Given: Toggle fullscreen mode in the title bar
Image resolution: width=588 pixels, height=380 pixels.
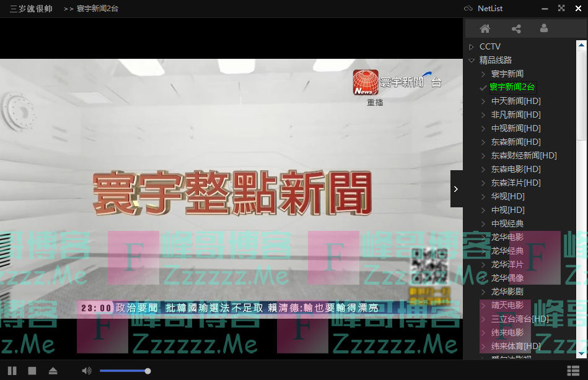Looking at the screenshot, I should tap(561, 9).
